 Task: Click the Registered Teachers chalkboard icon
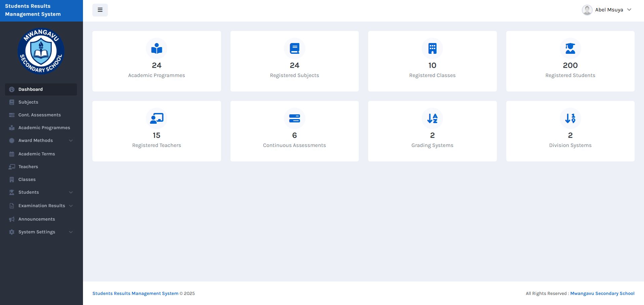(x=157, y=118)
